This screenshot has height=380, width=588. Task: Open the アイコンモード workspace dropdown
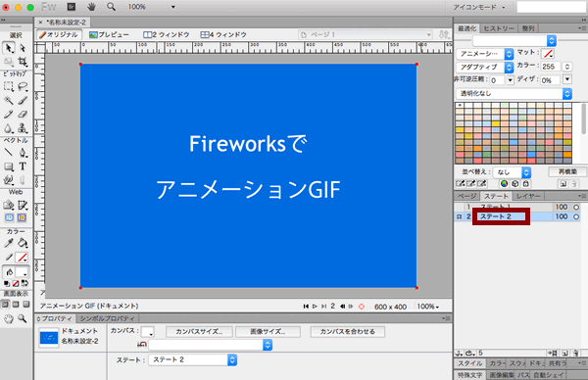[x=479, y=7]
